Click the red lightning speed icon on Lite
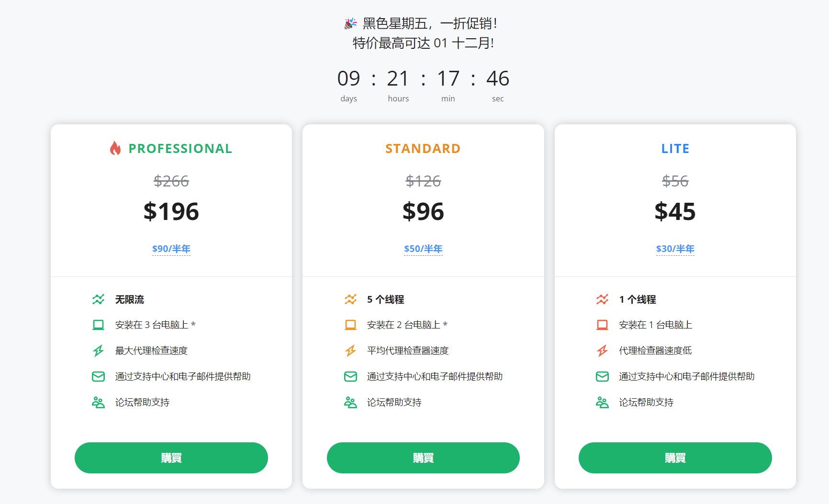 602,351
